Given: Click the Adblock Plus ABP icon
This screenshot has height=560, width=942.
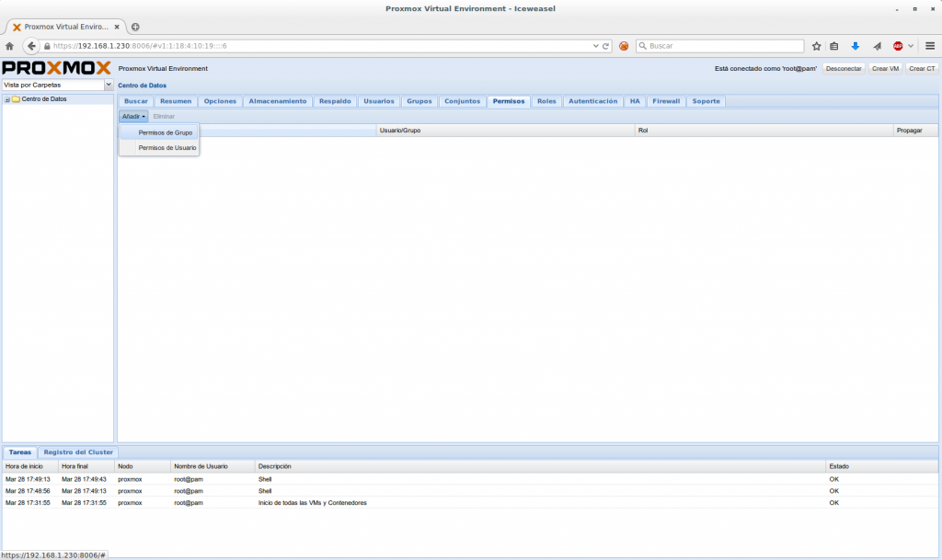Looking at the screenshot, I should (898, 46).
